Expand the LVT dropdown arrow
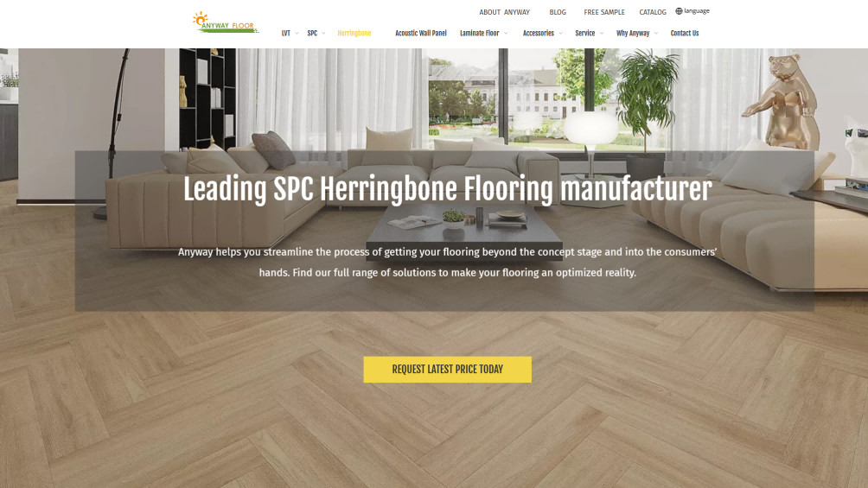Viewport: 868px width, 488px height. coord(297,33)
